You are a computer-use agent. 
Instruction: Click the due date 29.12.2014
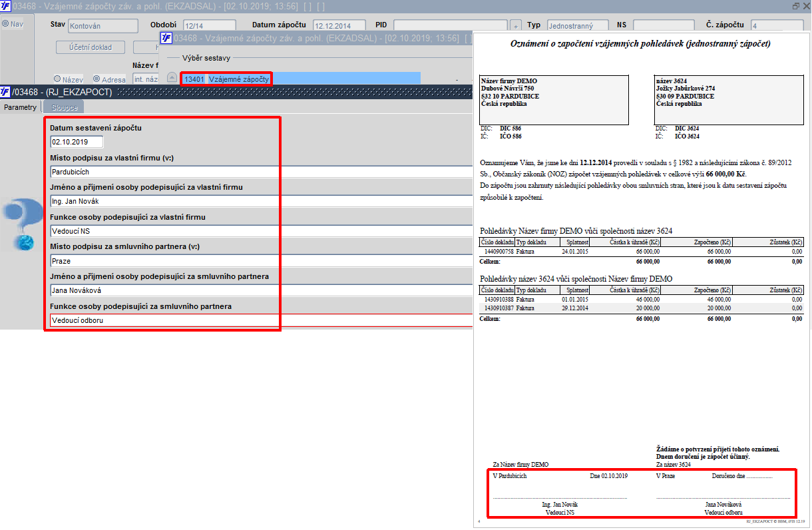575,308
